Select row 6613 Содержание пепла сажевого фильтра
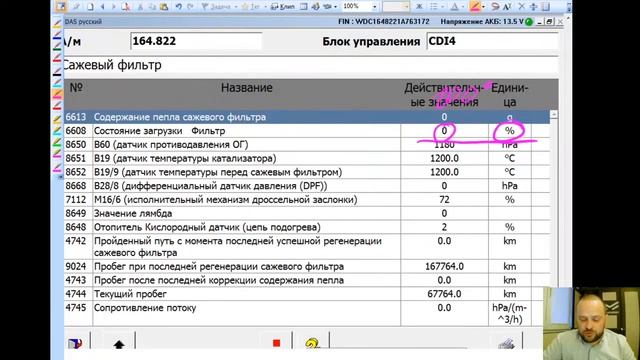Screen dimensions: 640x360 [x=307, y=117]
